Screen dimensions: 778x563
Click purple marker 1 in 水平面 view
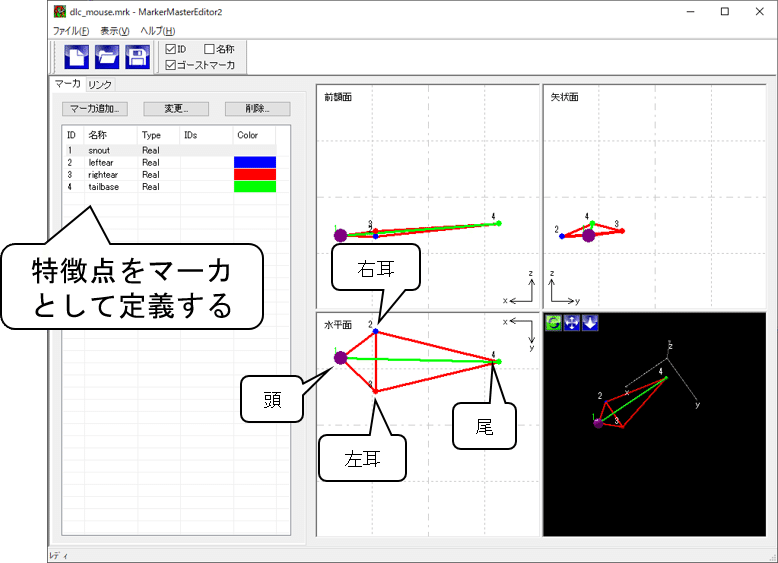(340, 357)
